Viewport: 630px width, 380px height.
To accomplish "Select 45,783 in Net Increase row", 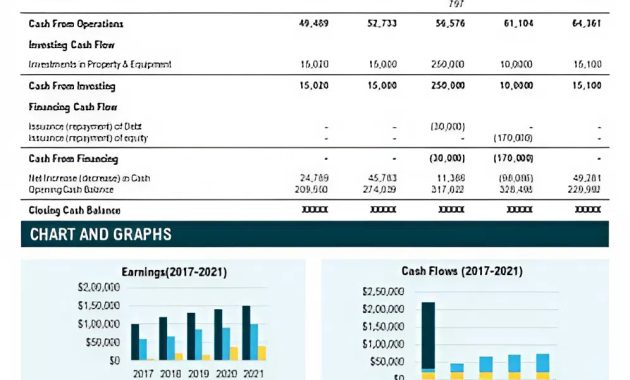I will (x=382, y=178).
